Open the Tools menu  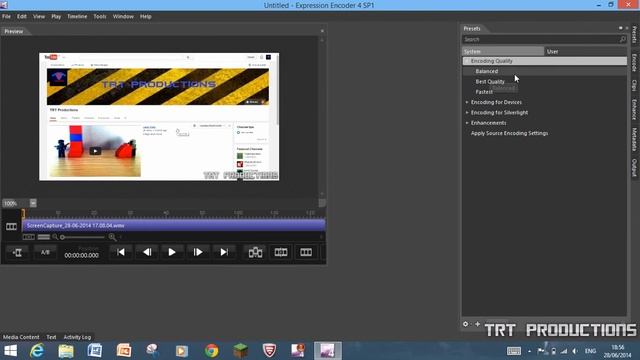[x=100, y=17]
